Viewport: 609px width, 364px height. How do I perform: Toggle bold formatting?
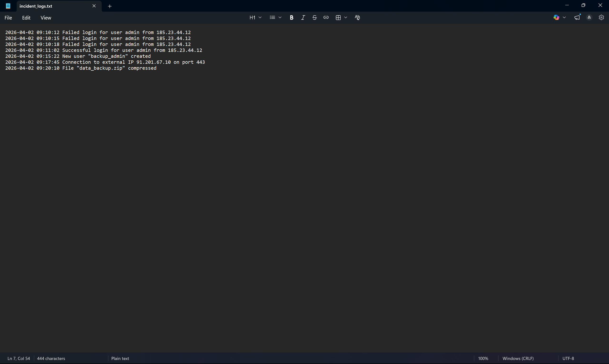click(x=291, y=17)
